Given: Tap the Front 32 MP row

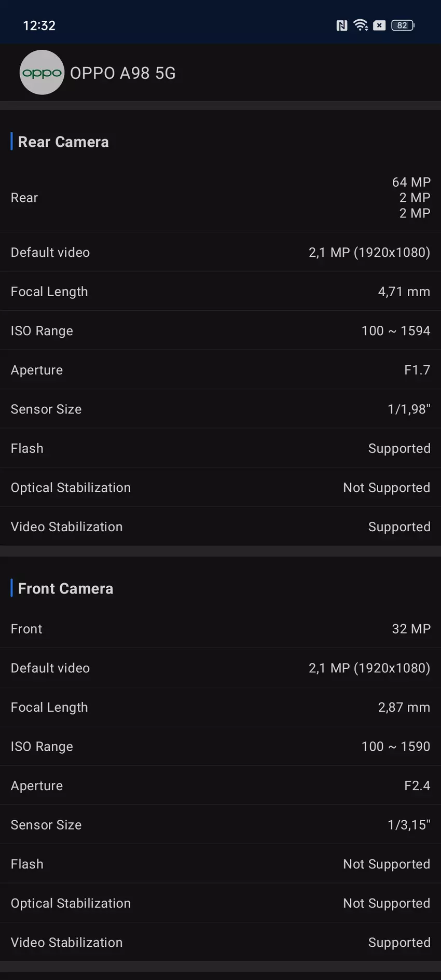Looking at the screenshot, I should tap(220, 629).
